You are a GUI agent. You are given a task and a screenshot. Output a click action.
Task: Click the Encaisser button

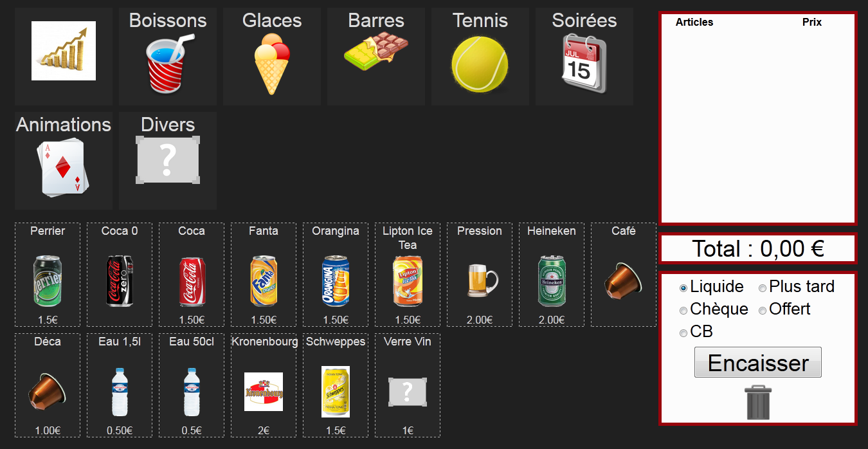758,363
